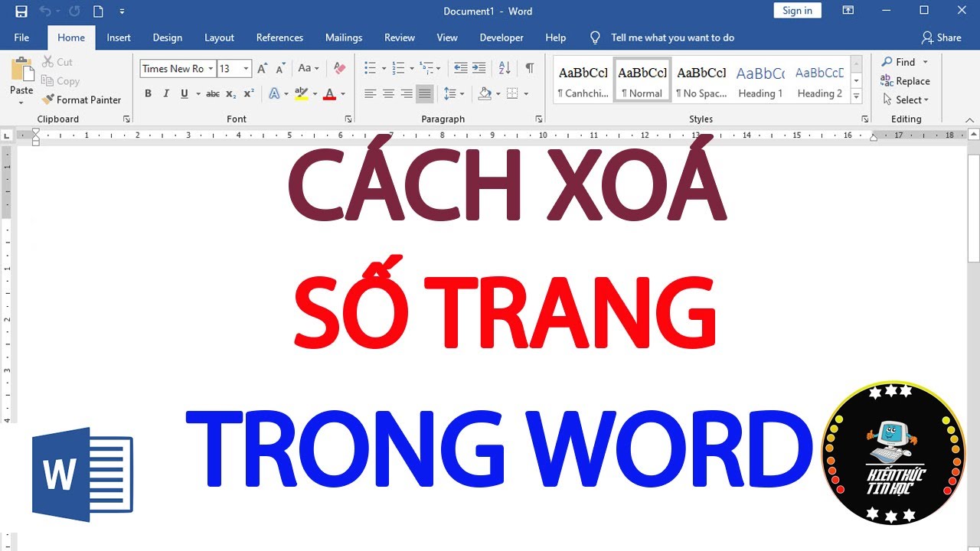
Task: Click the Redo icon in Quick Access
Action: [74, 11]
